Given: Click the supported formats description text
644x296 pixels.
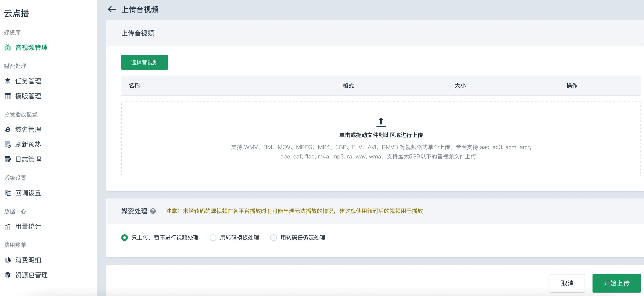Looking at the screenshot, I should pos(381,152).
